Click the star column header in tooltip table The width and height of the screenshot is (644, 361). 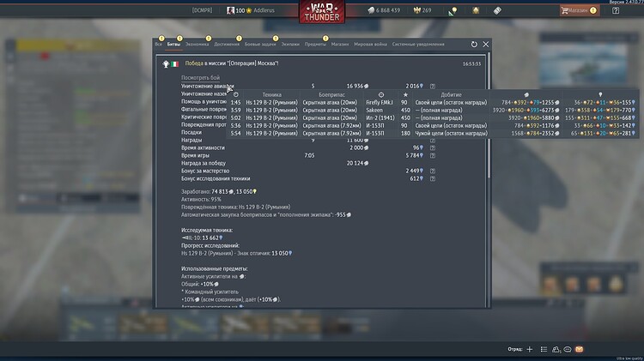coord(405,95)
